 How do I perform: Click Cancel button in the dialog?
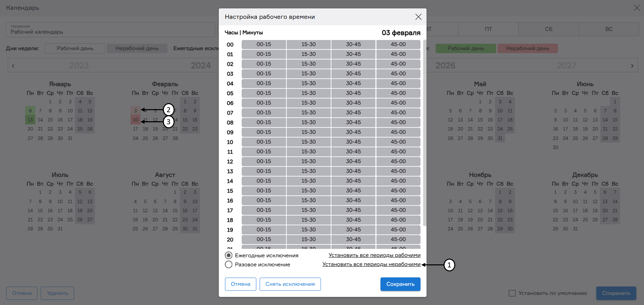(240, 284)
